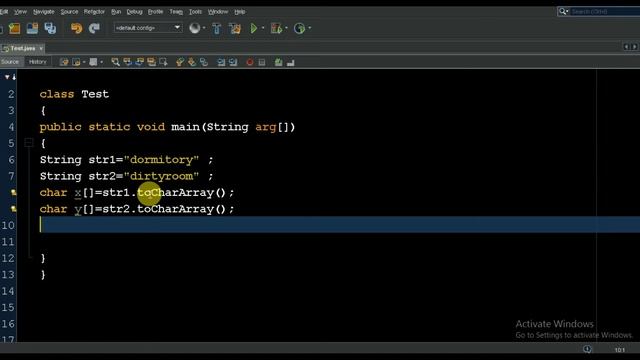Toggle Highlight Search in editor toolbar

tap(151, 62)
